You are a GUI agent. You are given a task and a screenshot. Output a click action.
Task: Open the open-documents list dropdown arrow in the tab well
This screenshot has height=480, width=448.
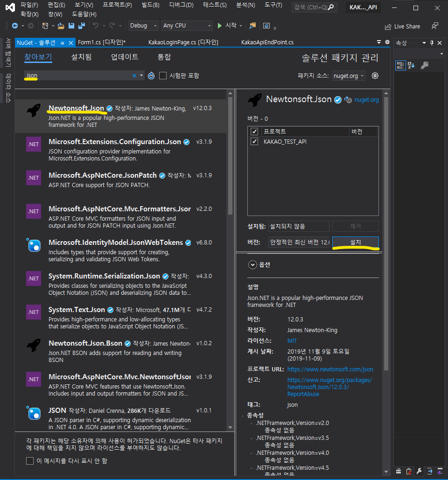[379, 42]
